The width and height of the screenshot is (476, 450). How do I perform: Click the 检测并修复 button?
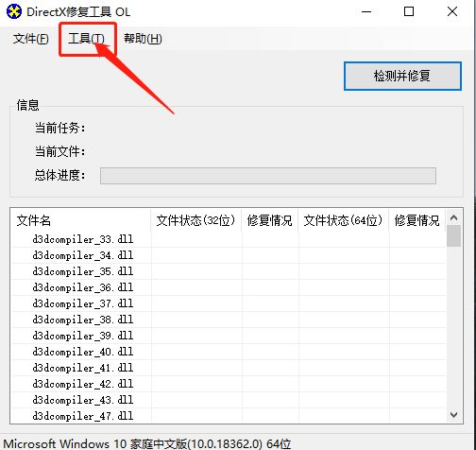tap(402, 76)
